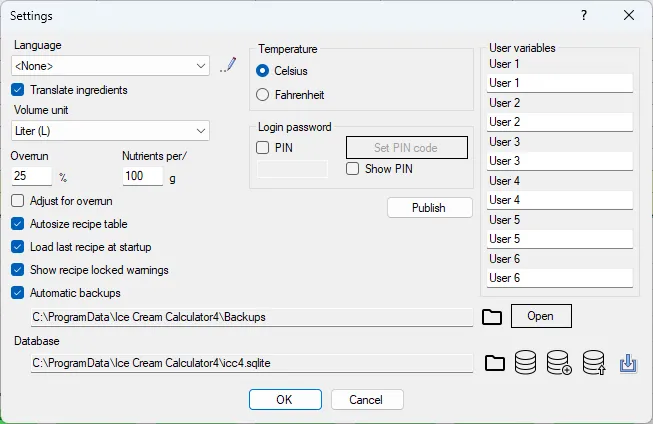Click the Login password group label
This screenshot has height=424, width=653.
coord(294,127)
